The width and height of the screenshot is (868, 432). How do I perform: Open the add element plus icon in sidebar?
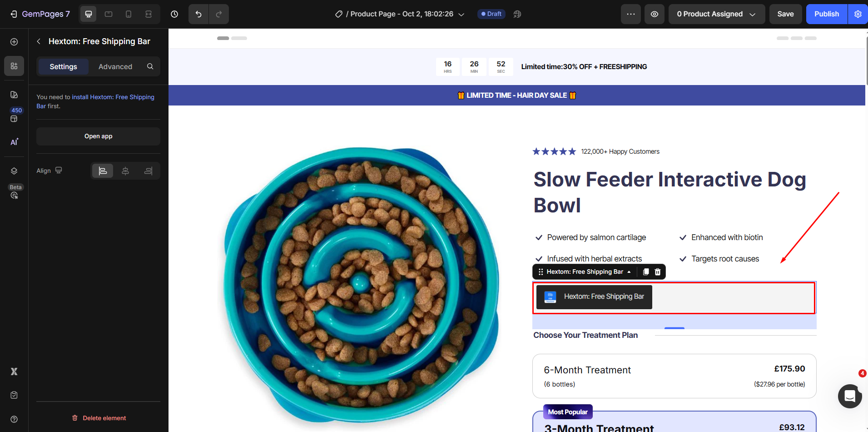click(x=14, y=42)
